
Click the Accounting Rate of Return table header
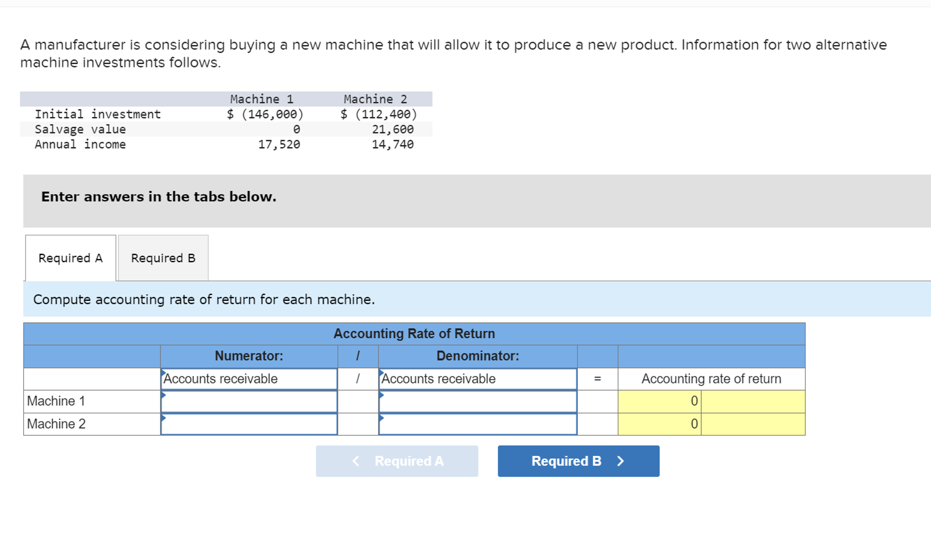coord(414,334)
